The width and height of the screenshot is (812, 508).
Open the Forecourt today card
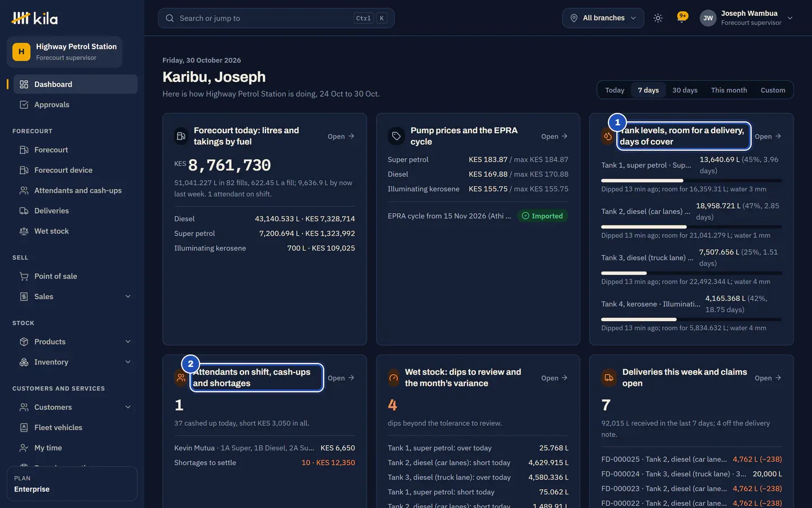pyautogui.click(x=341, y=136)
